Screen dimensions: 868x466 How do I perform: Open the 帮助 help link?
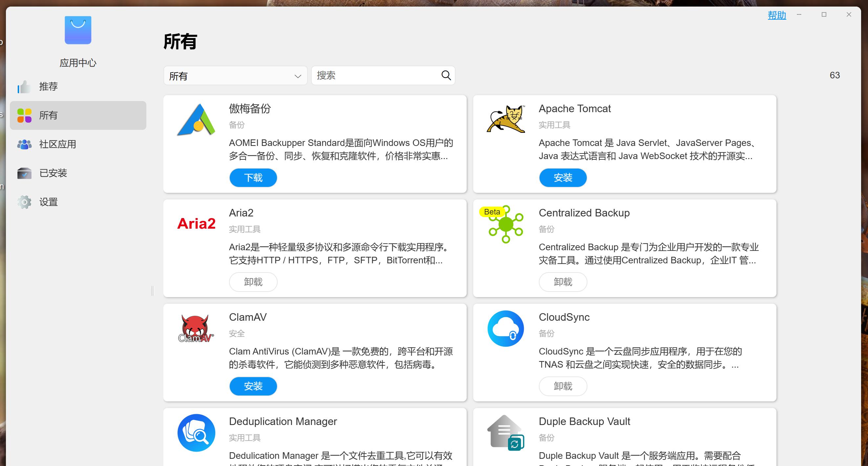[x=777, y=15]
